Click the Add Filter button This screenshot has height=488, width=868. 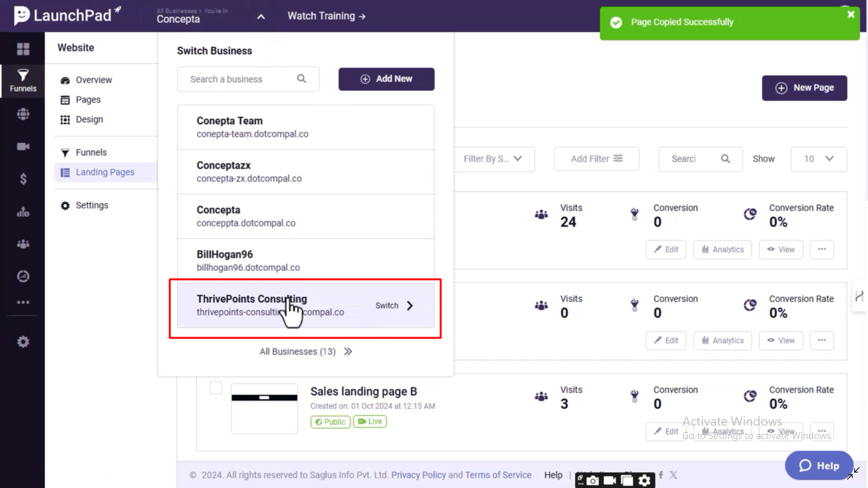pyautogui.click(x=596, y=158)
